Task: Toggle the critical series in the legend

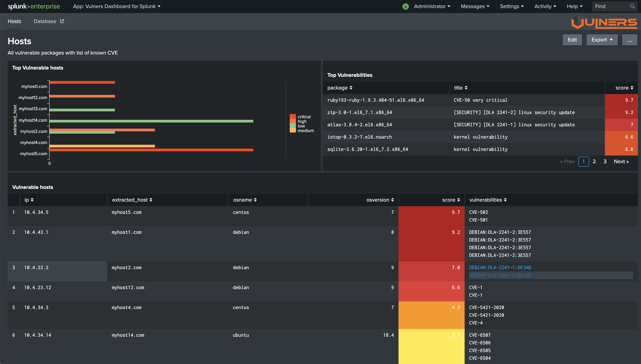Action: (x=304, y=117)
